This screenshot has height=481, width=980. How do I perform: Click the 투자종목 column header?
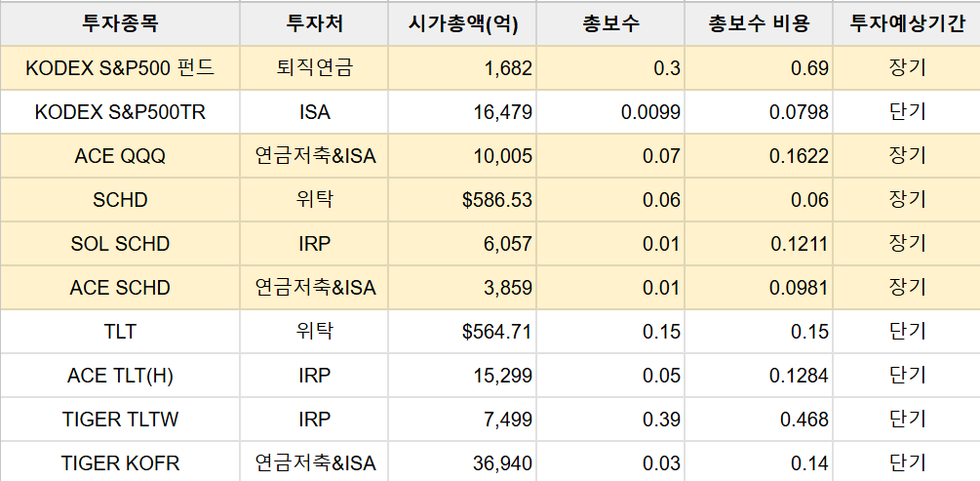point(120,23)
